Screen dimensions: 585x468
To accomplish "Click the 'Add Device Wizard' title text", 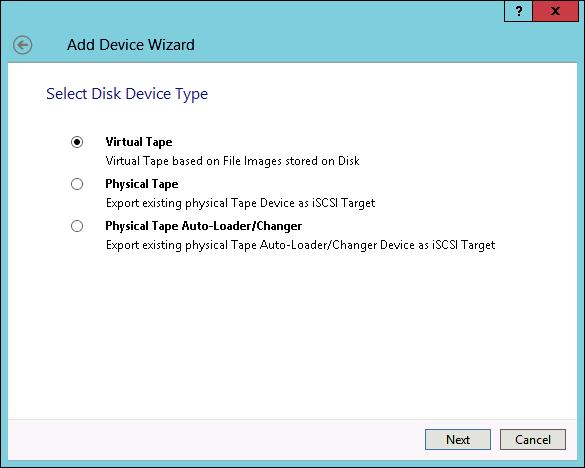I will click(x=131, y=45).
